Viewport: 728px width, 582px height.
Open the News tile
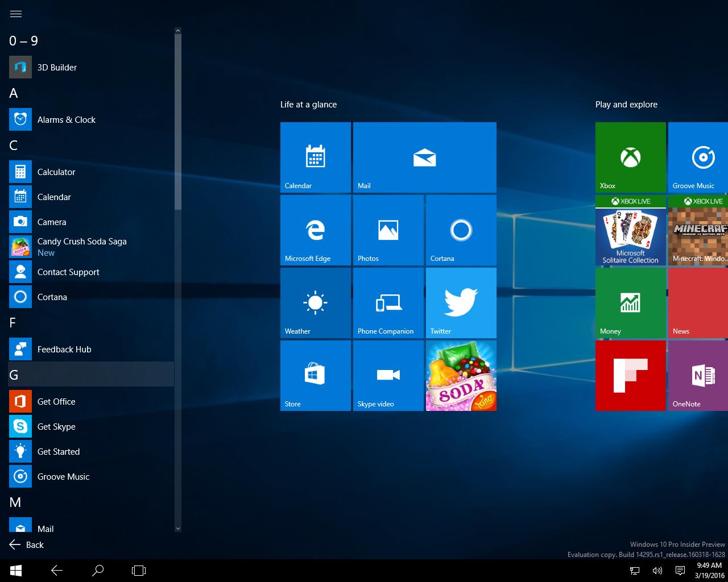tap(698, 303)
